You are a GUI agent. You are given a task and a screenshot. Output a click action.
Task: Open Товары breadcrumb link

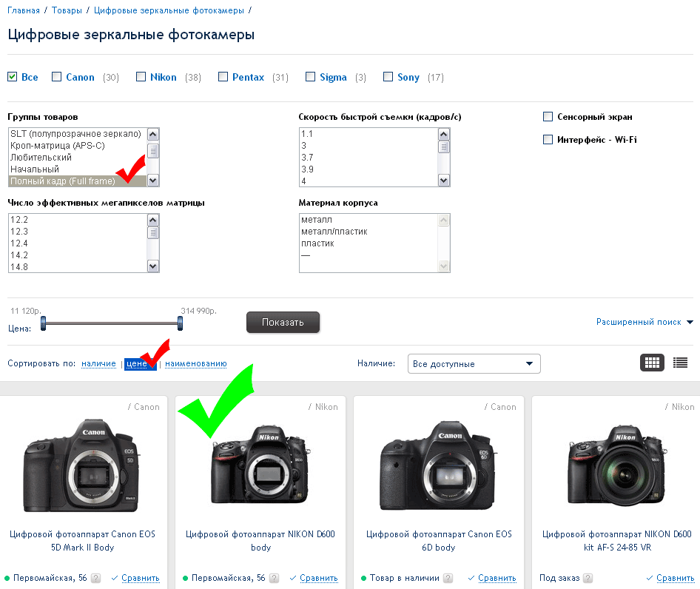tap(67, 10)
